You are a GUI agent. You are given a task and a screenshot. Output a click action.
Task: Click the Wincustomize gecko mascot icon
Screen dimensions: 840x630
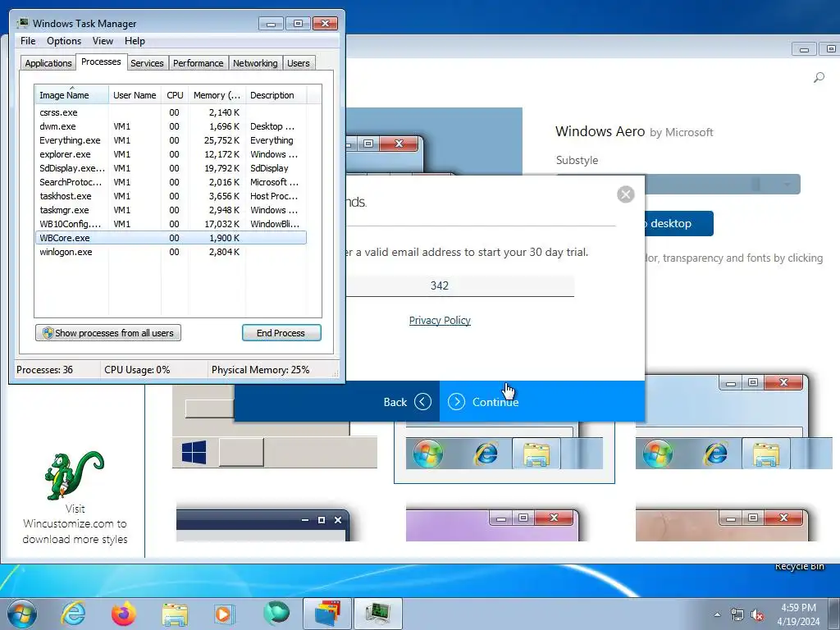click(x=75, y=475)
